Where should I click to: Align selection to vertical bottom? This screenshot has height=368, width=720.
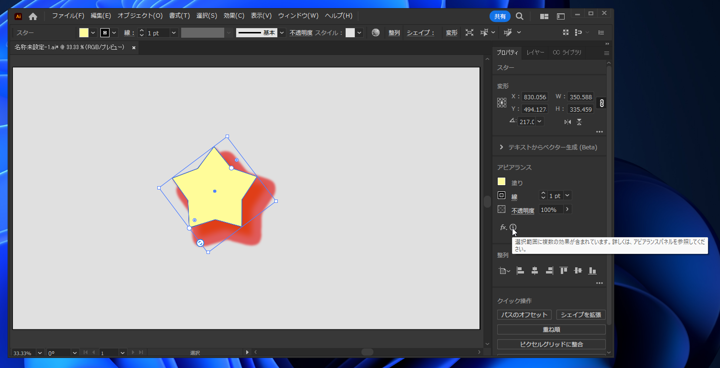593,271
